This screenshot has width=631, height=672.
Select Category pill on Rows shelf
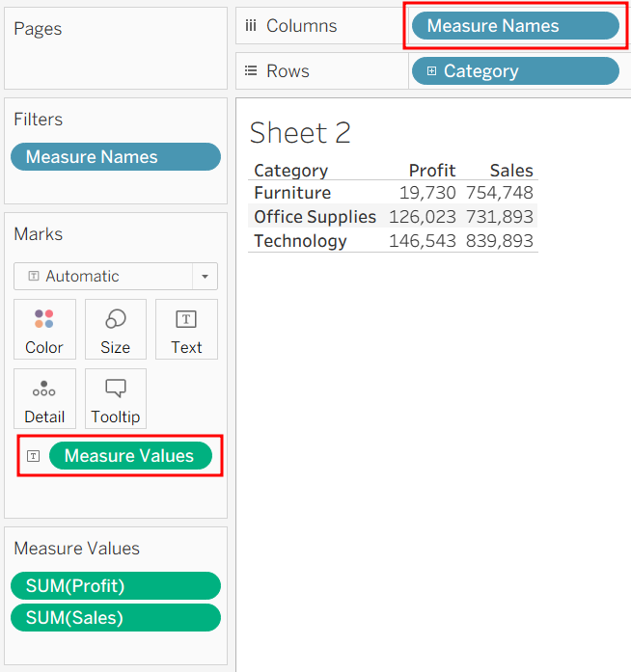click(515, 70)
